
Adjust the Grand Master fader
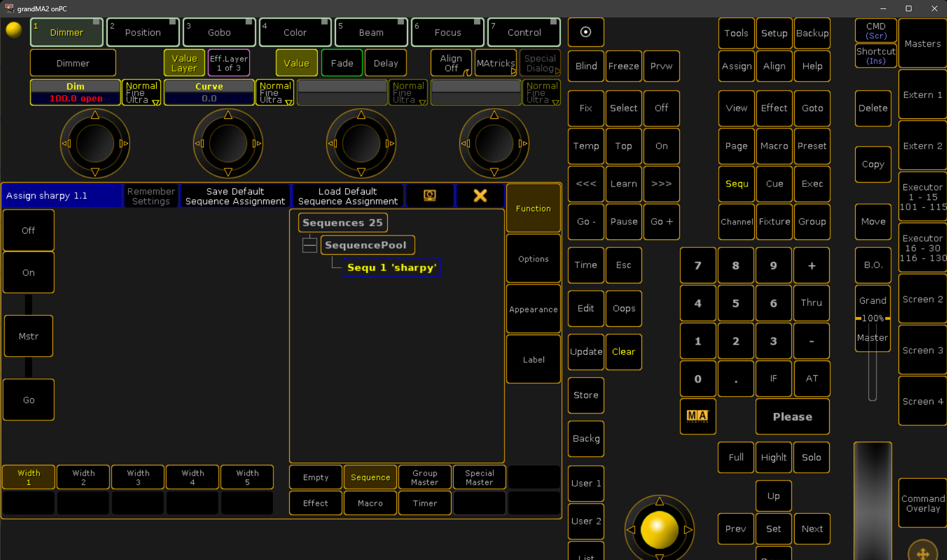(x=873, y=318)
